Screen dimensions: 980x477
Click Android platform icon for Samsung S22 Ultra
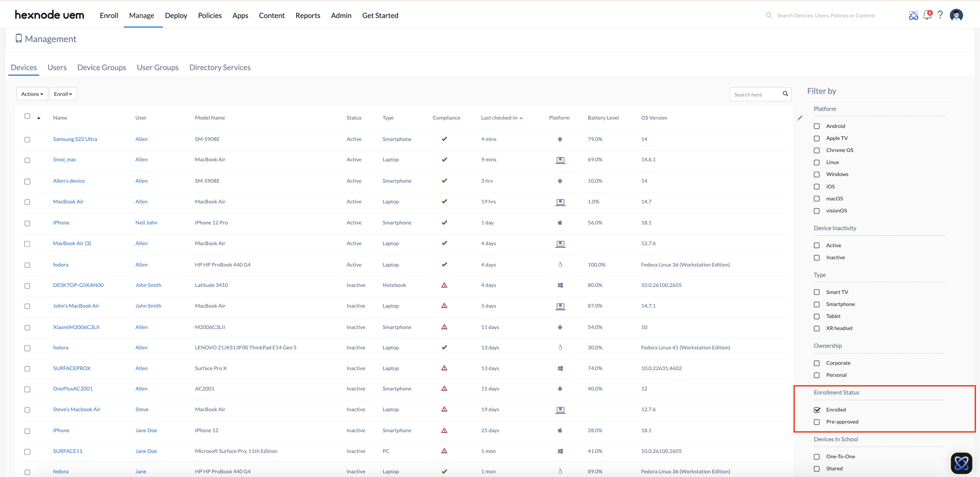pos(560,139)
